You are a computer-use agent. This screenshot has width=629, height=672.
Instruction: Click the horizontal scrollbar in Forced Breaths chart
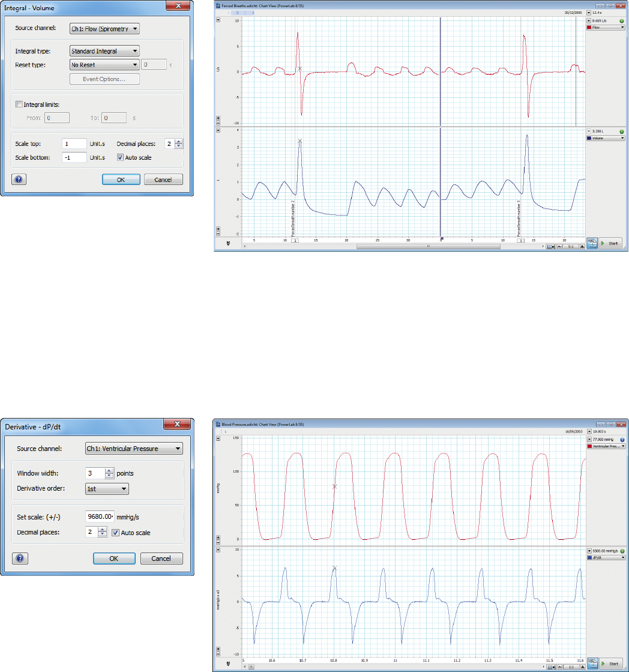pos(428,246)
